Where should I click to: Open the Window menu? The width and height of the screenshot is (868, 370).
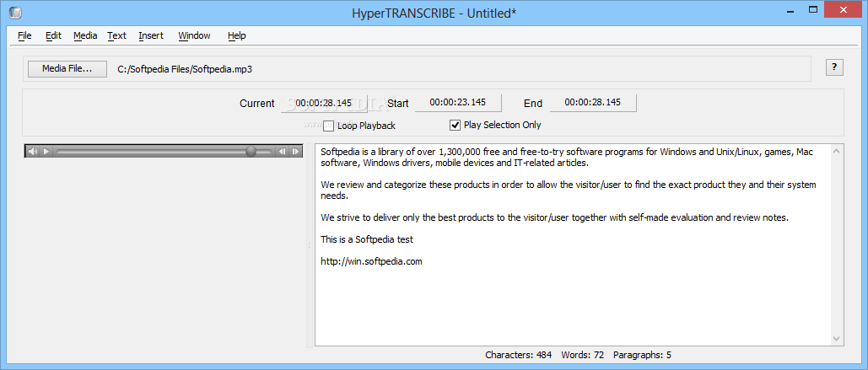pyautogui.click(x=194, y=35)
